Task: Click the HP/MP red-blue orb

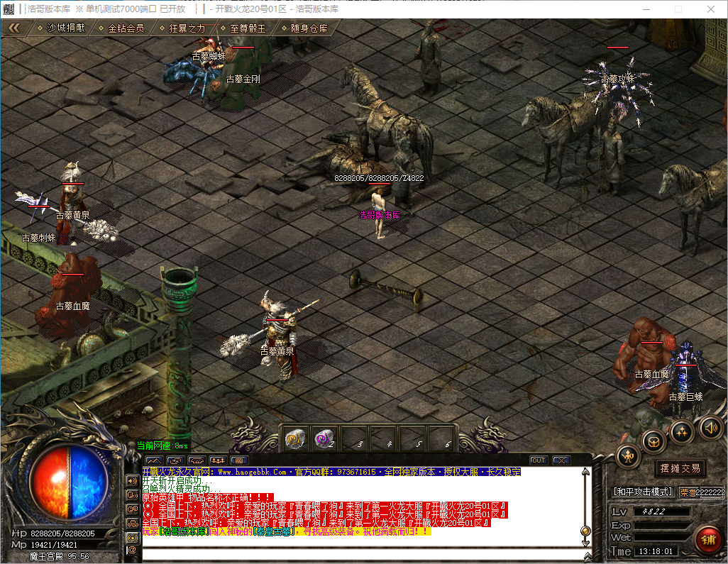Action: tap(69, 482)
